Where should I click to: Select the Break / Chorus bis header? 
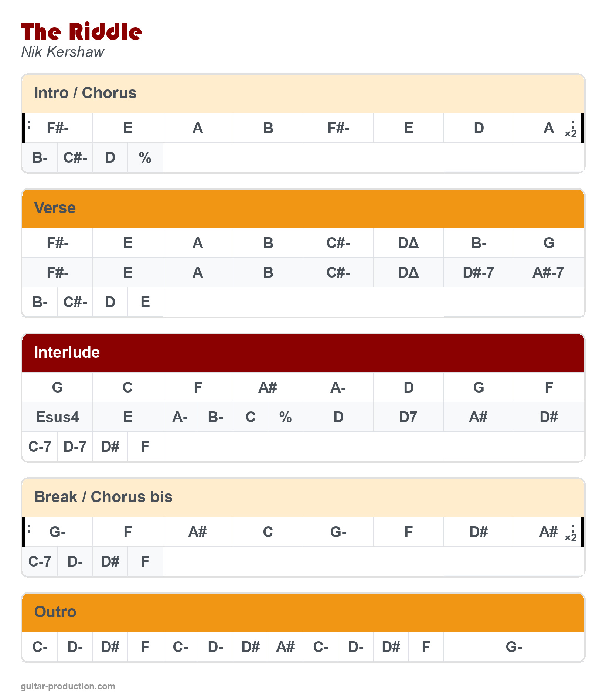pos(103,497)
